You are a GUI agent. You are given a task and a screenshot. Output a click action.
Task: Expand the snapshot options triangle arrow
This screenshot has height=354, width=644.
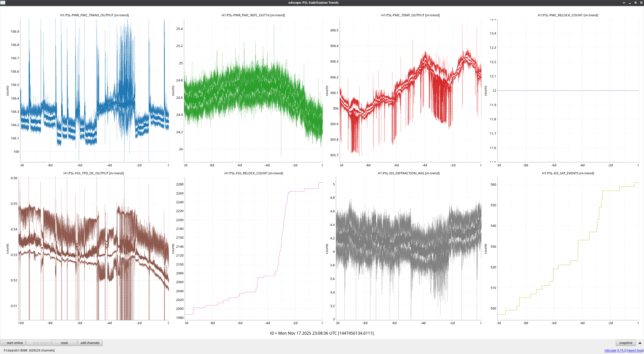pos(640,343)
